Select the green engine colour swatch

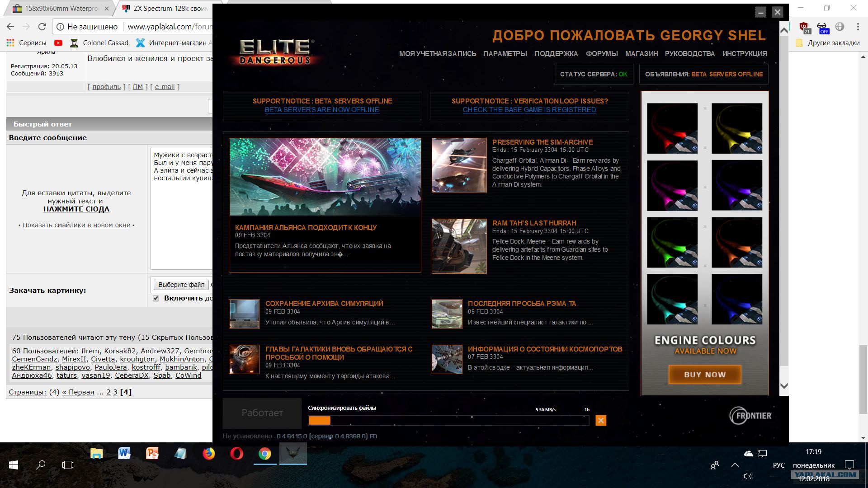672,243
